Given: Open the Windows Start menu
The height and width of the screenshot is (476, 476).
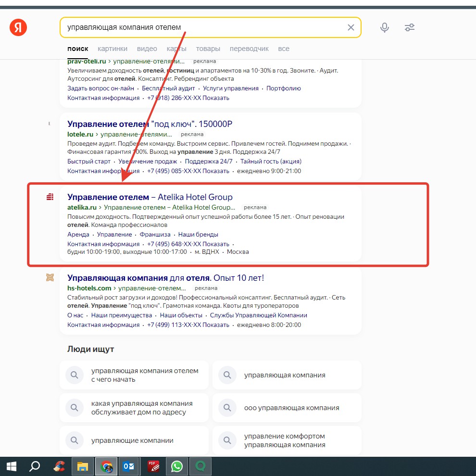Looking at the screenshot, I should (x=11, y=466).
